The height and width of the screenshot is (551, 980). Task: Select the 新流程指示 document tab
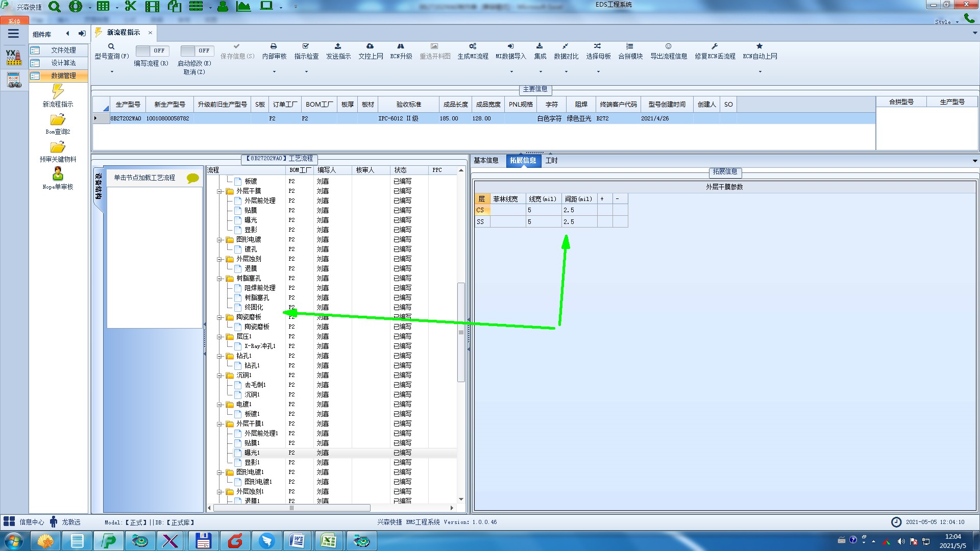[124, 32]
